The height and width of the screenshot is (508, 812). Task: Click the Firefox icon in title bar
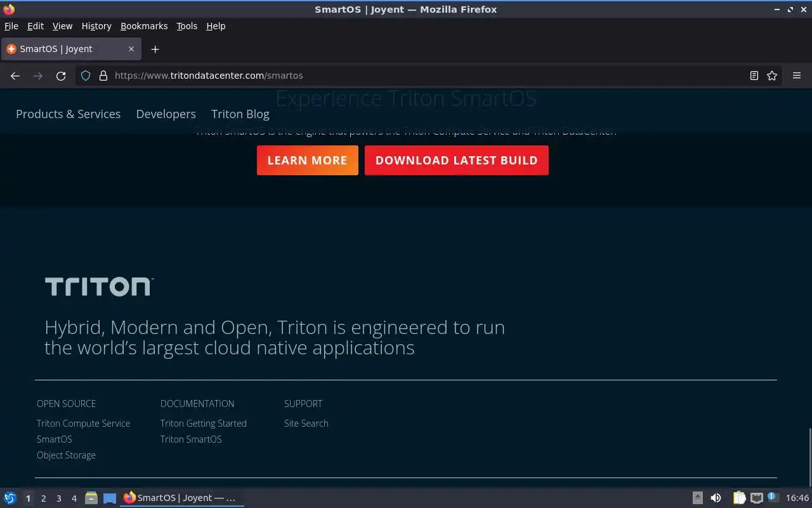[9, 10]
